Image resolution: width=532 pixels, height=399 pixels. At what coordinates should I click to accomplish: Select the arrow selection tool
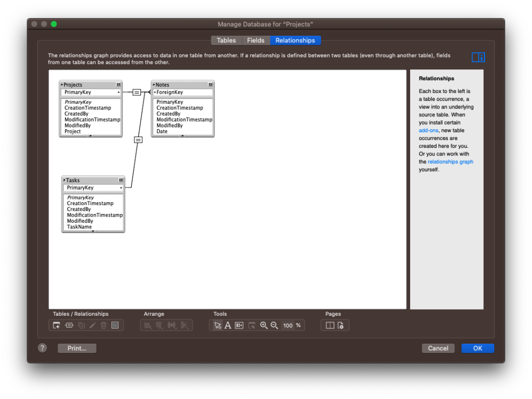(217, 325)
